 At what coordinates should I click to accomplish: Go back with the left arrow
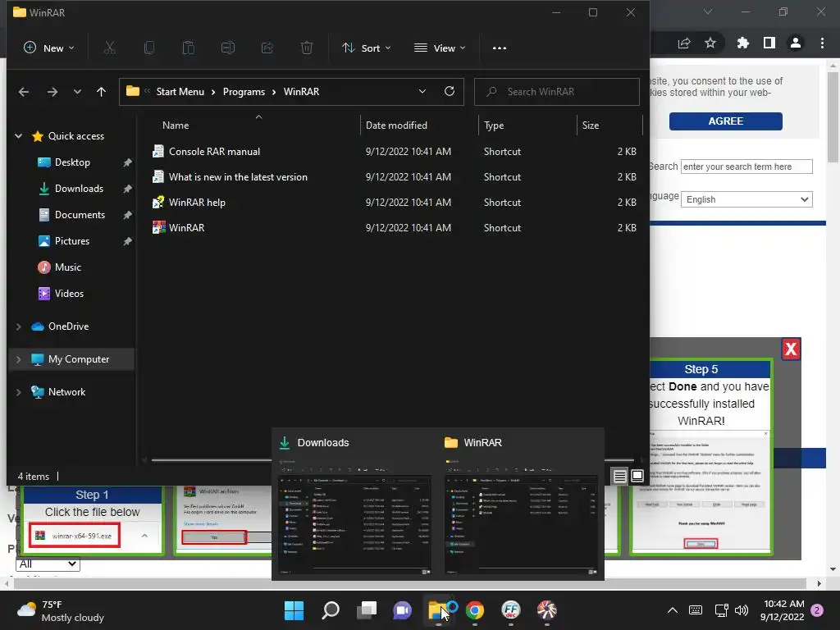[x=24, y=92]
